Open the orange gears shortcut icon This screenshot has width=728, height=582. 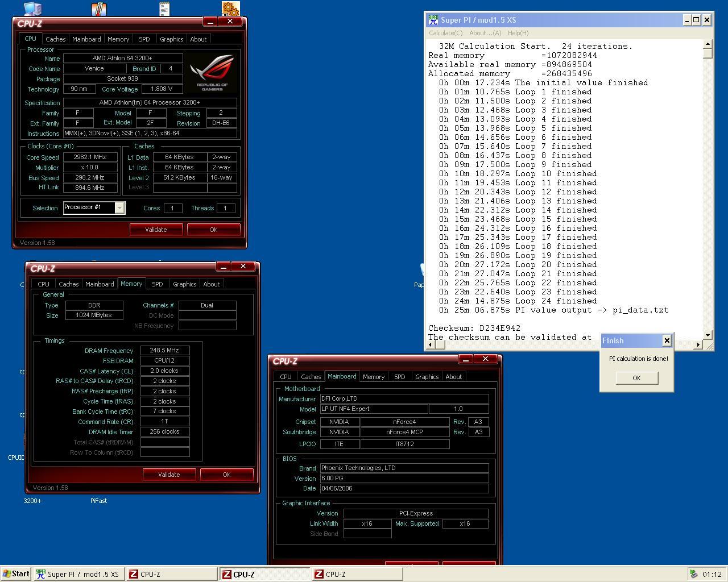tap(230, 8)
